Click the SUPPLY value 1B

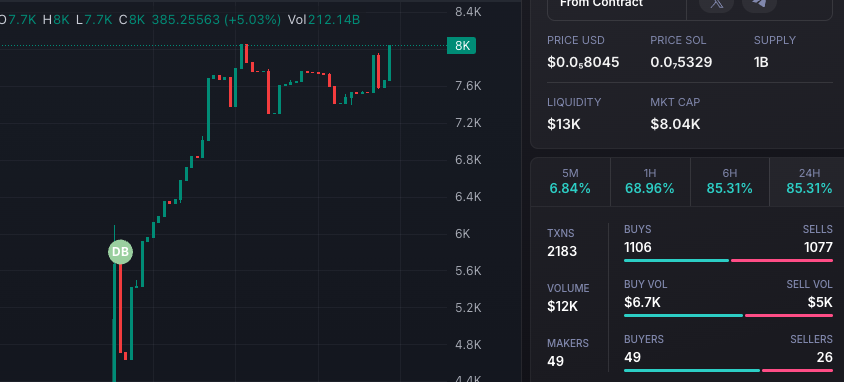[x=761, y=62]
